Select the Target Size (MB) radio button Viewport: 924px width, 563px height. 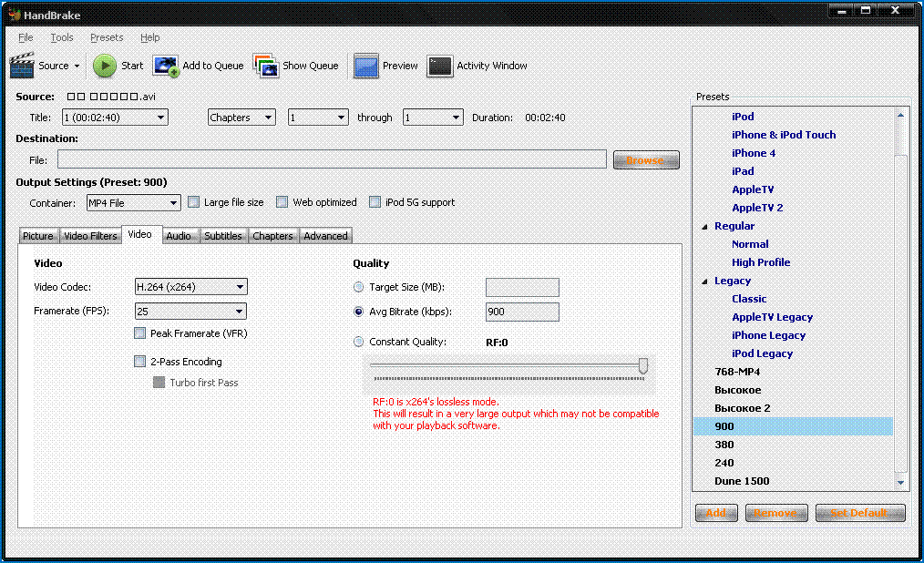(x=358, y=287)
